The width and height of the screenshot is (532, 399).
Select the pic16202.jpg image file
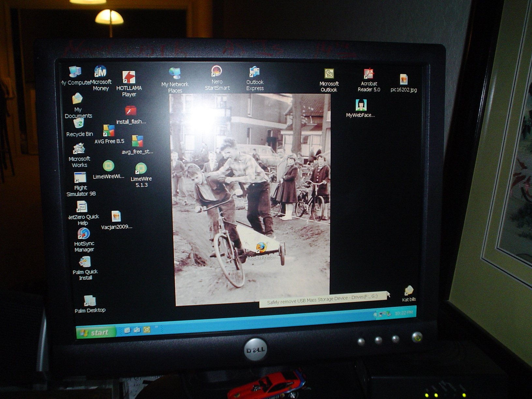[x=404, y=83]
